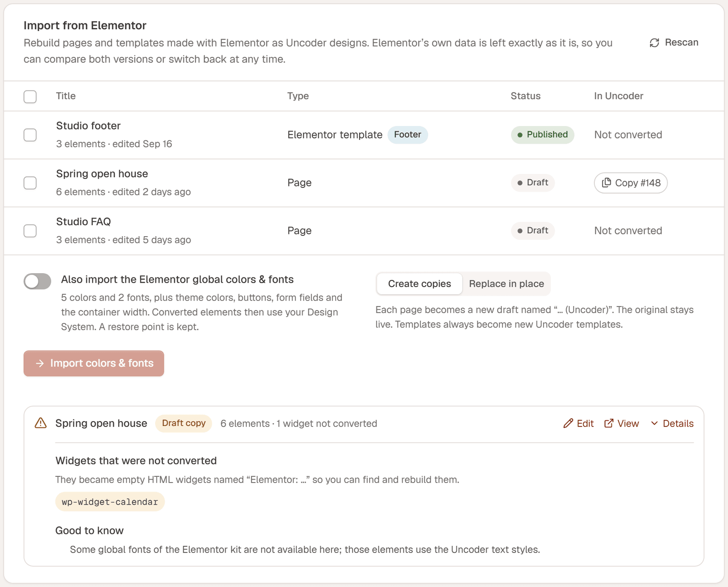Click the Rescan button label
728x587 pixels.
pos(682,43)
